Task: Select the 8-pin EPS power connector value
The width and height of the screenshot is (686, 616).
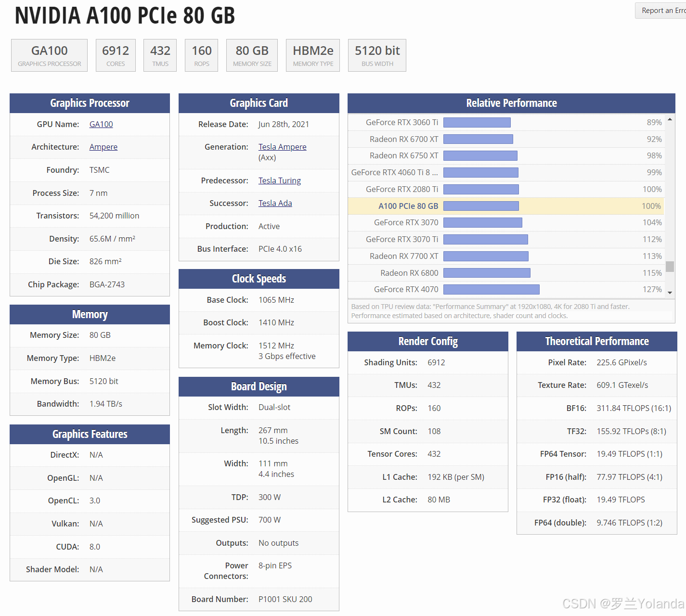Action: pyautogui.click(x=275, y=565)
